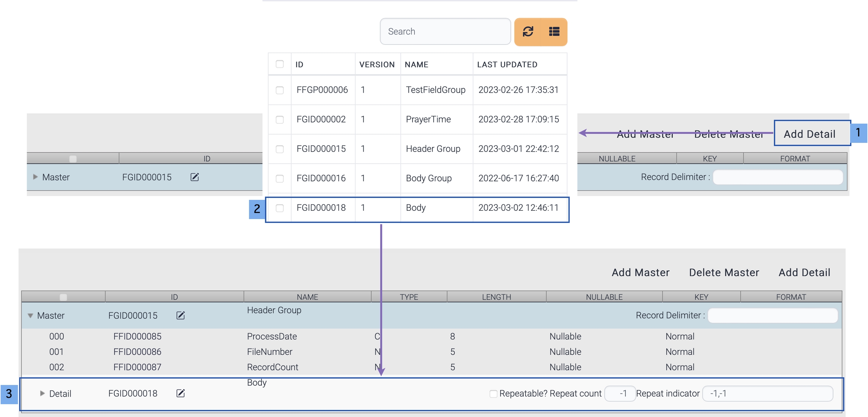Screen dimensions: 868x417
Task: Click into the Search input field
Action: click(445, 32)
